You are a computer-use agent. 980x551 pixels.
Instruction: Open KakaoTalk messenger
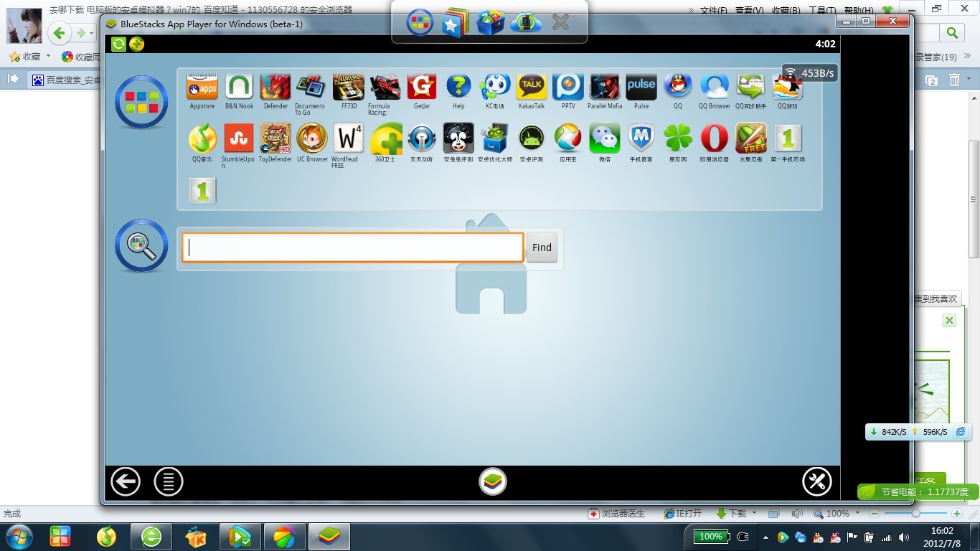pyautogui.click(x=532, y=87)
